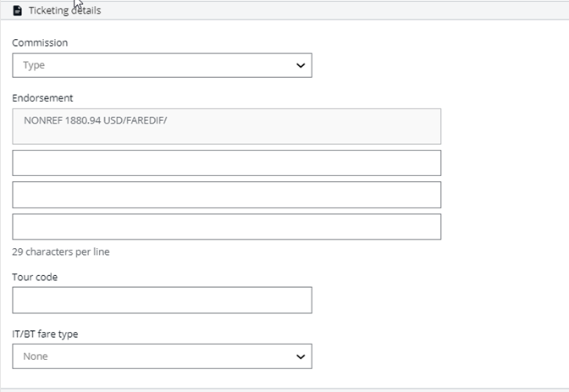The height and width of the screenshot is (392, 569).
Task: Click the Ticketing details title text
Action: (65, 10)
